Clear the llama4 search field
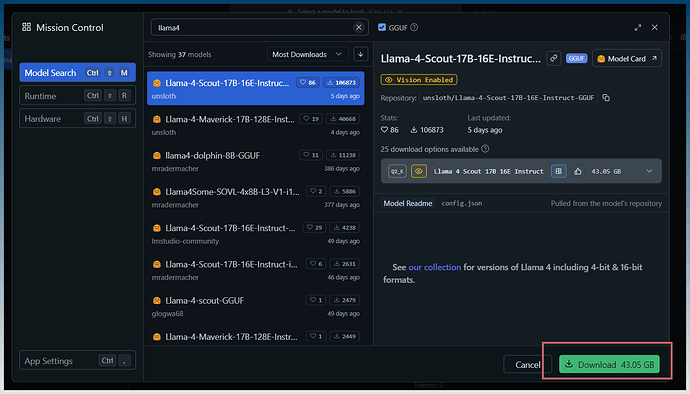The width and height of the screenshot is (690, 394). 359,27
